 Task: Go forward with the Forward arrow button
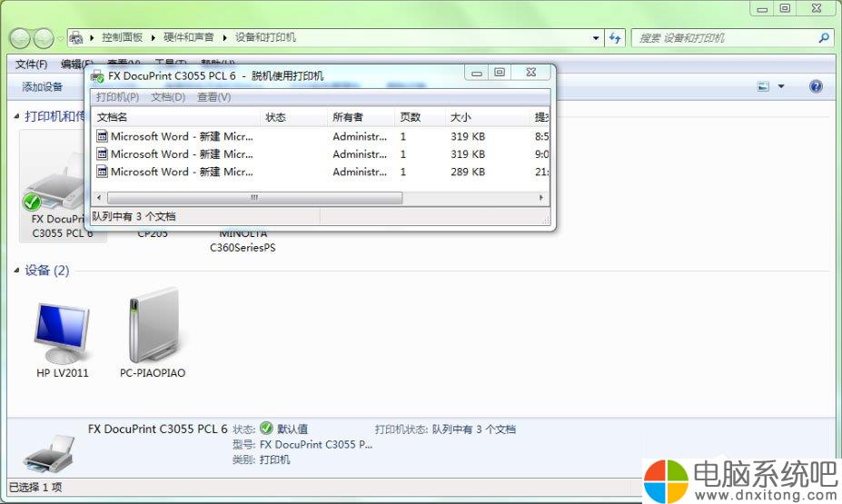(44, 38)
